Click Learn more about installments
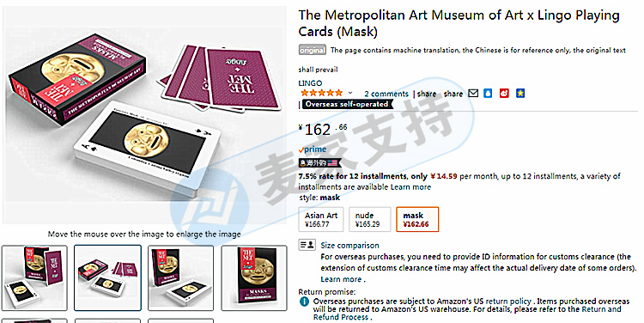644x323 pixels. click(x=410, y=187)
